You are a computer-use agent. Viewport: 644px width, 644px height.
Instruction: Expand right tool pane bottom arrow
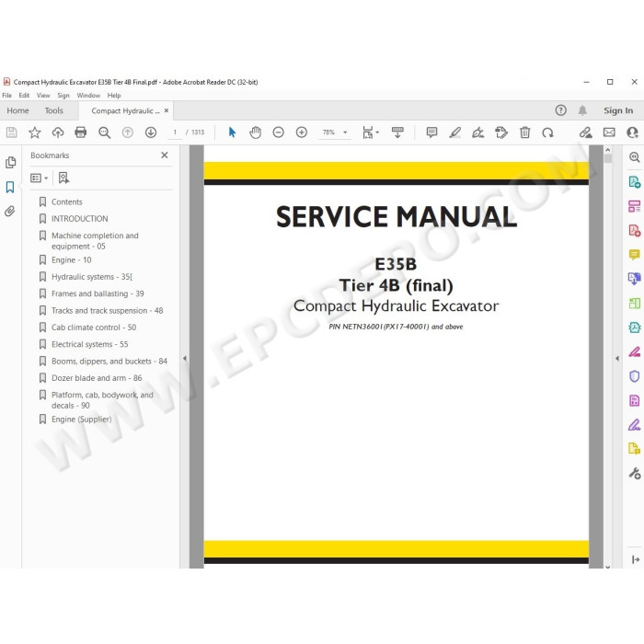pyautogui.click(x=636, y=559)
